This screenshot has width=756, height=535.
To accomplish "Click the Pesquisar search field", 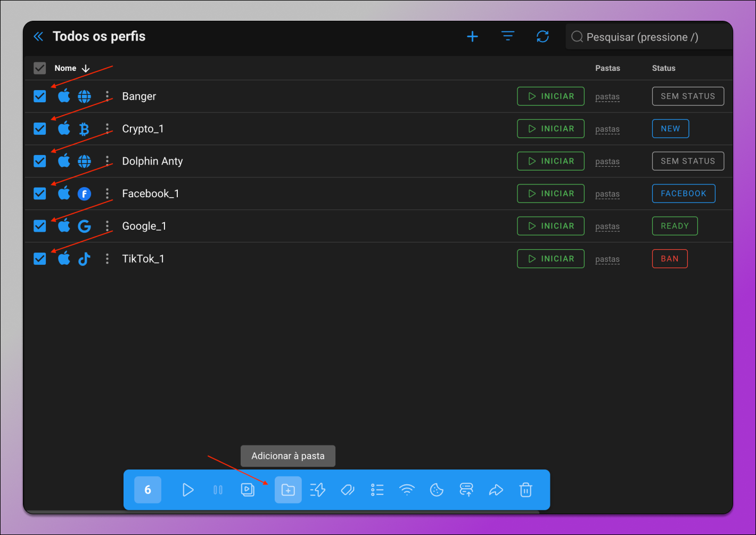I will (x=649, y=37).
